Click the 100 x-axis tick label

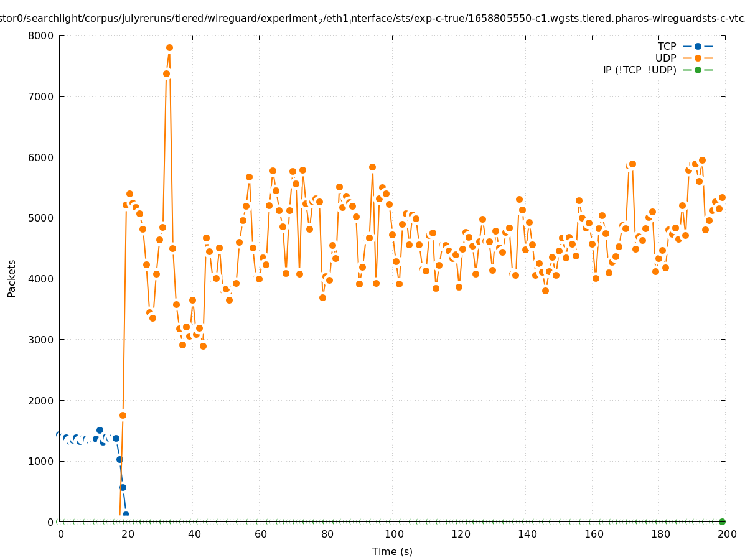point(394,534)
